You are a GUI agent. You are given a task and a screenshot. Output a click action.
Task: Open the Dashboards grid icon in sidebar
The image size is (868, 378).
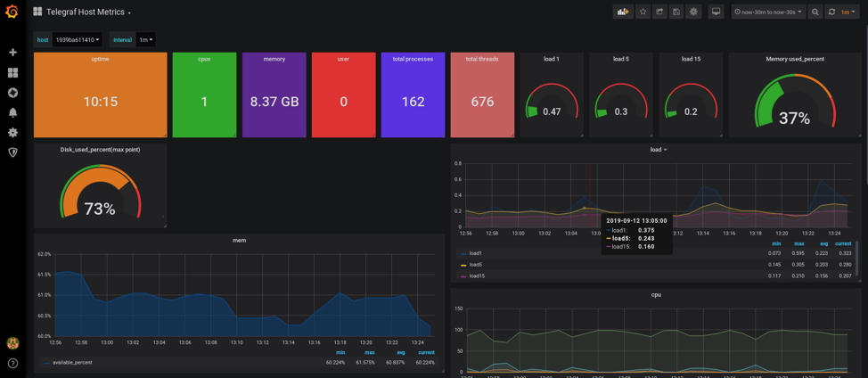coord(12,72)
